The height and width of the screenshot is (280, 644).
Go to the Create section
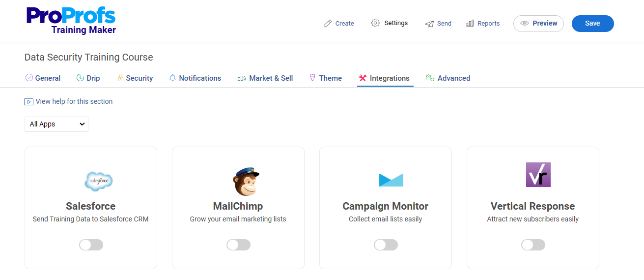[339, 23]
